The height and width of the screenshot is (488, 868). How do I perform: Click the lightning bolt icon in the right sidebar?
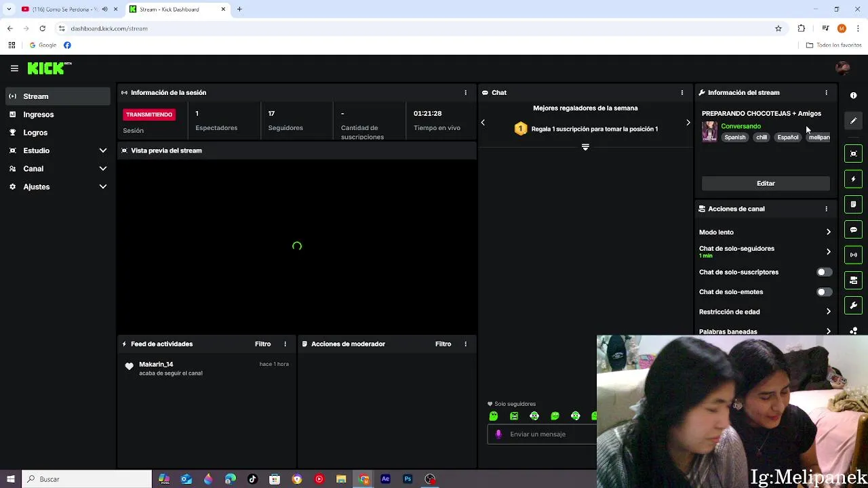point(854,179)
